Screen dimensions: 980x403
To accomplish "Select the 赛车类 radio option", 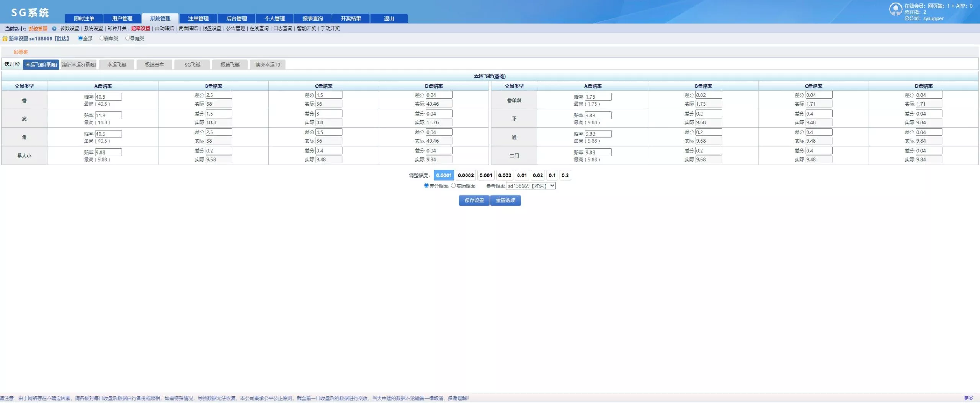I will pyautogui.click(x=102, y=38).
